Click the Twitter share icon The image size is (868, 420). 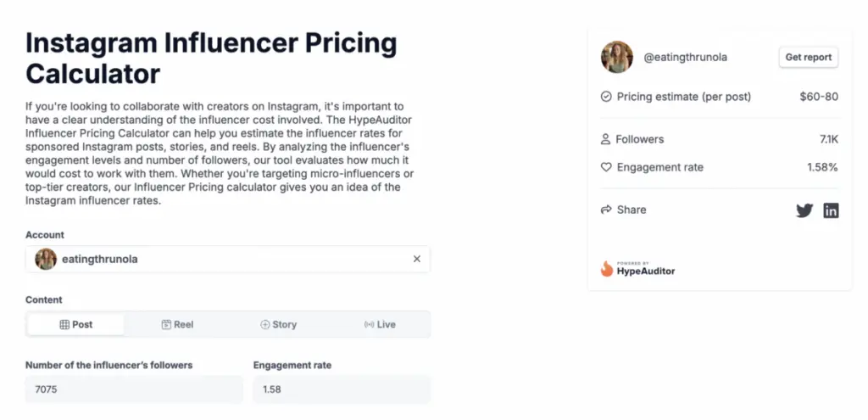pos(804,210)
